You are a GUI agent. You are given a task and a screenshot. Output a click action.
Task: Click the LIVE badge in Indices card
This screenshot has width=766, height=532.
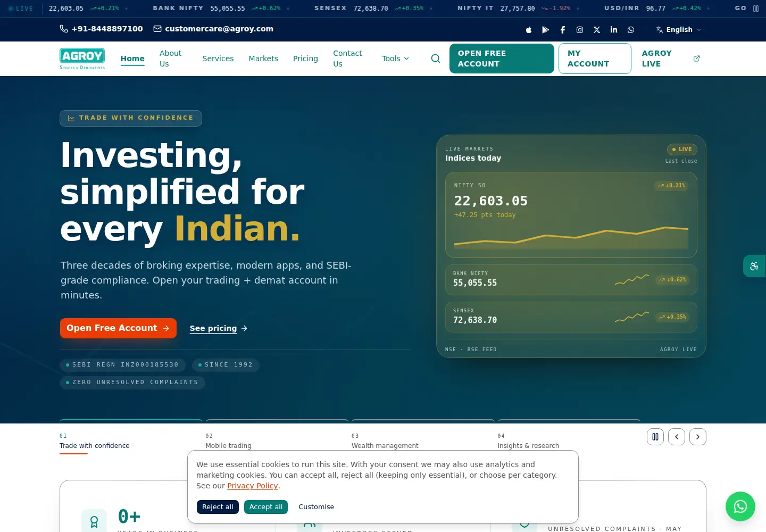tap(682, 149)
